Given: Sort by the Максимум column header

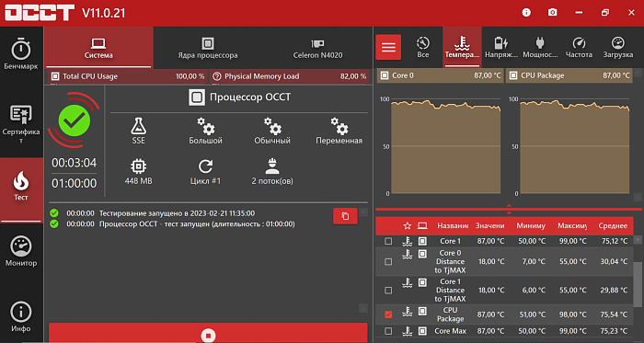Looking at the screenshot, I should pyautogui.click(x=571, y=225).
